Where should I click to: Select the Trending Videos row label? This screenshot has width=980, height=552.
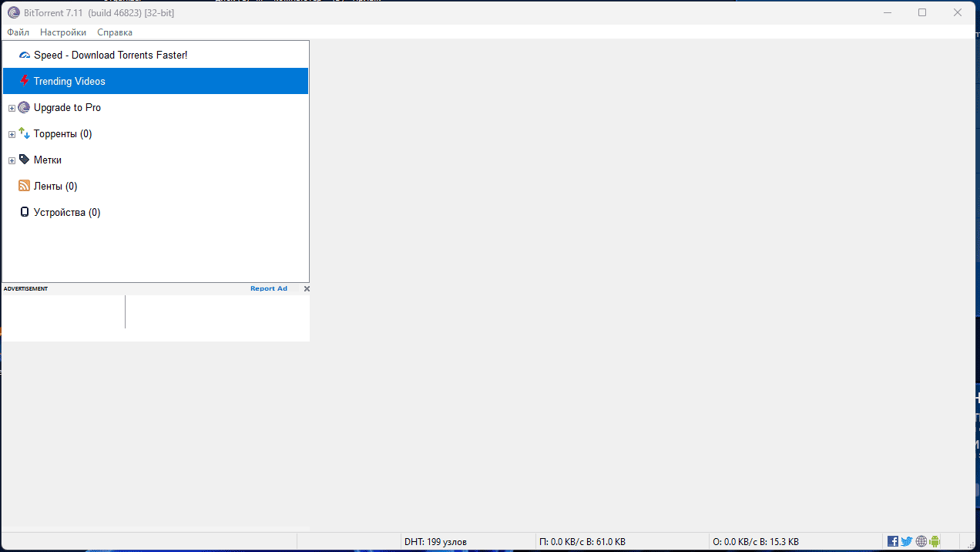(69, 81)
